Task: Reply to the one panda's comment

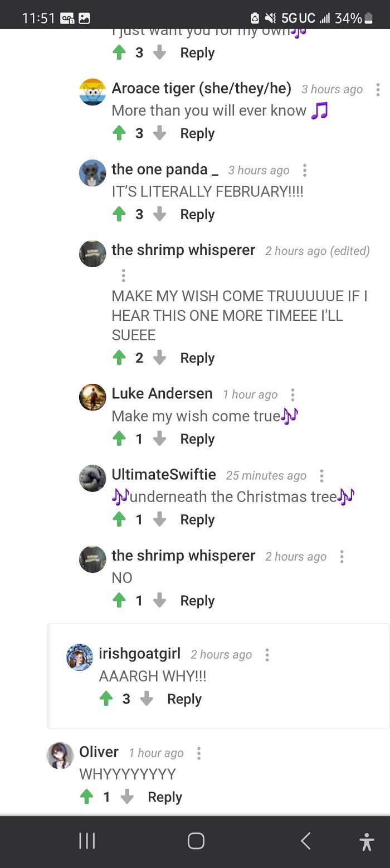Action: tap(197, 214)
